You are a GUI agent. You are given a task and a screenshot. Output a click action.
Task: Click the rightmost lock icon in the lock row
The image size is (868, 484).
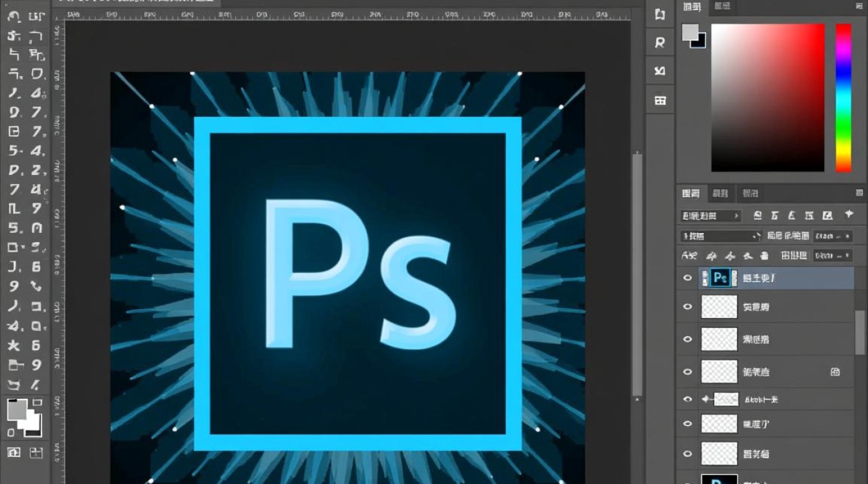[765, 256]
